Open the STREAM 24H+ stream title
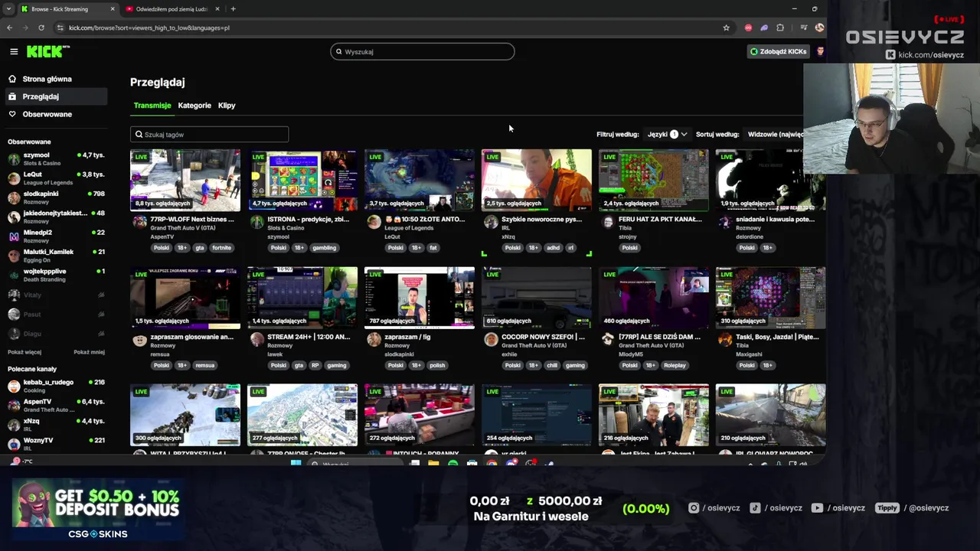 [x=309, y=337]
